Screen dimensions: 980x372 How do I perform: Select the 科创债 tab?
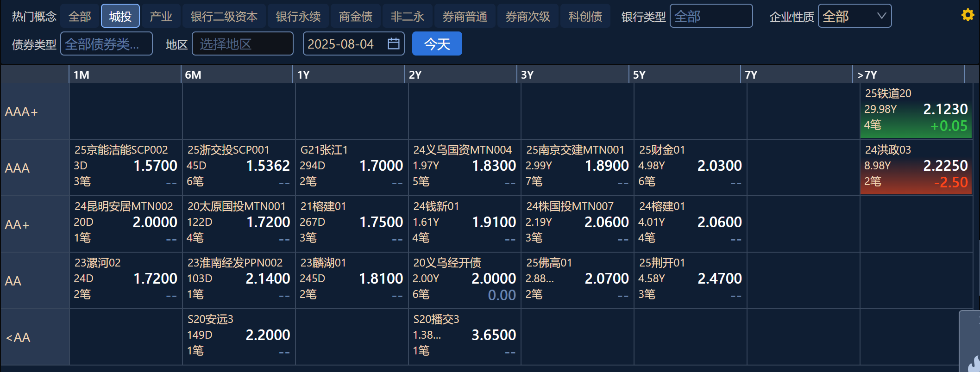585,17
